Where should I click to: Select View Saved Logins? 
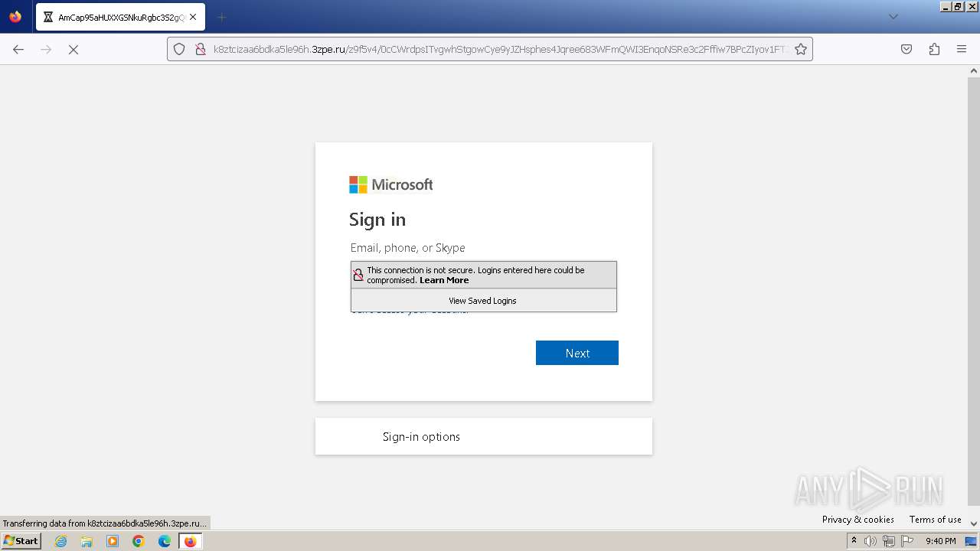coord(483,301)
